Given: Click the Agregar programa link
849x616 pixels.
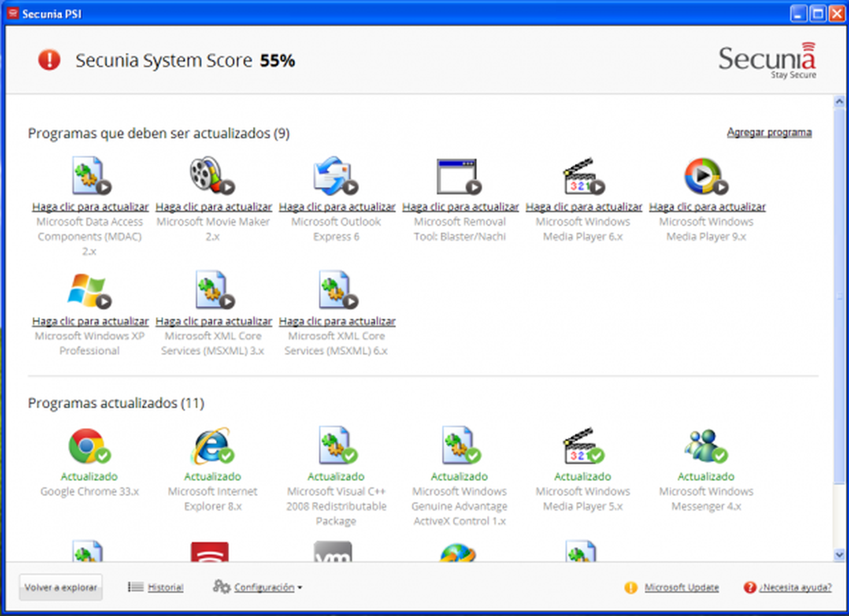Looking at the screenshot, I should pos(769,132).
